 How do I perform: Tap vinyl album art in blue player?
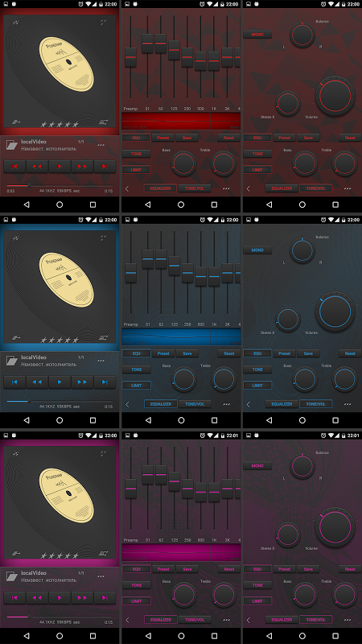[x=60, y=286]
